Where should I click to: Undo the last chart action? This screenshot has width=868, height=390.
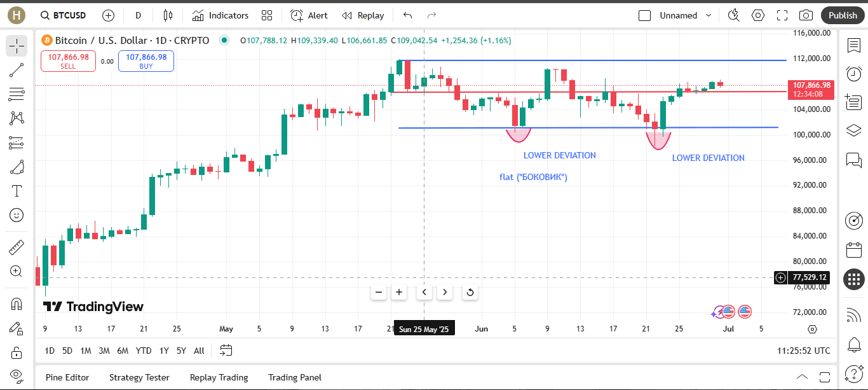point(408,15)
